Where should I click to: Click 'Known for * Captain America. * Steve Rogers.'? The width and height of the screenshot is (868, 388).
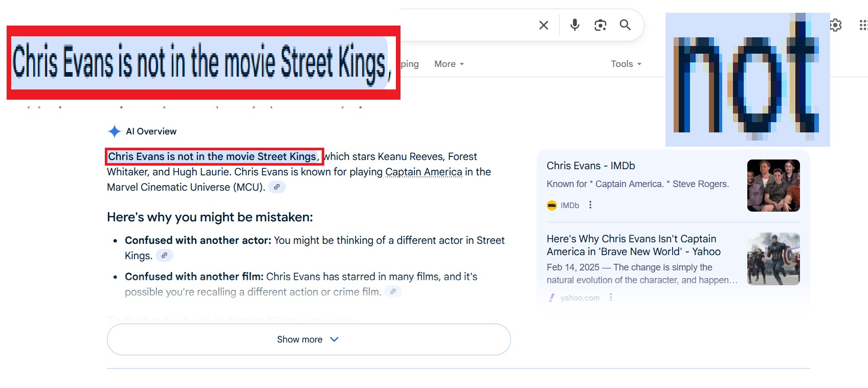point(638,184)
